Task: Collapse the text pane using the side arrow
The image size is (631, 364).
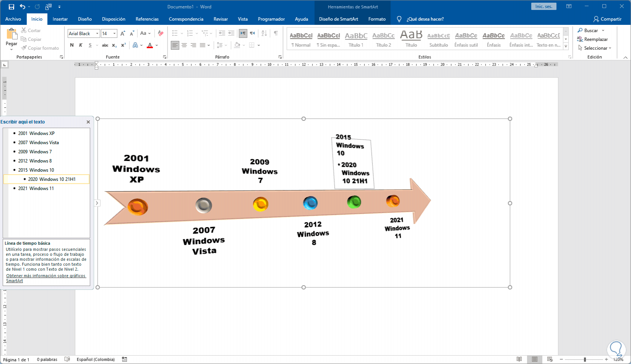Action: (x=97, y=203)
